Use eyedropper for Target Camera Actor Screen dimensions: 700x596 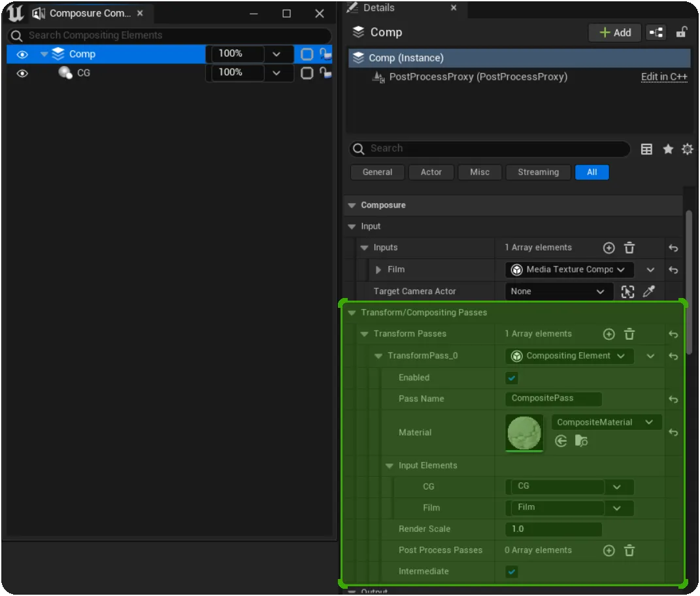pos(648,292)
